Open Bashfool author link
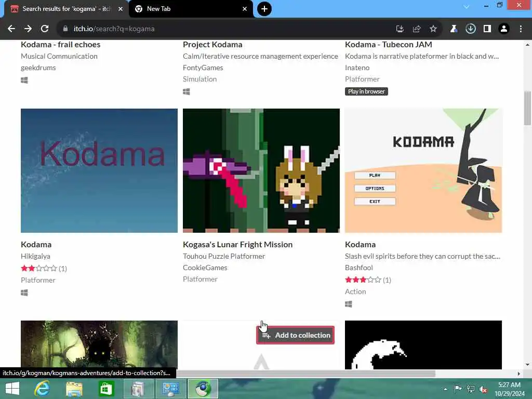Viewport: 532px width, 399px height. (x=359, y=268)
